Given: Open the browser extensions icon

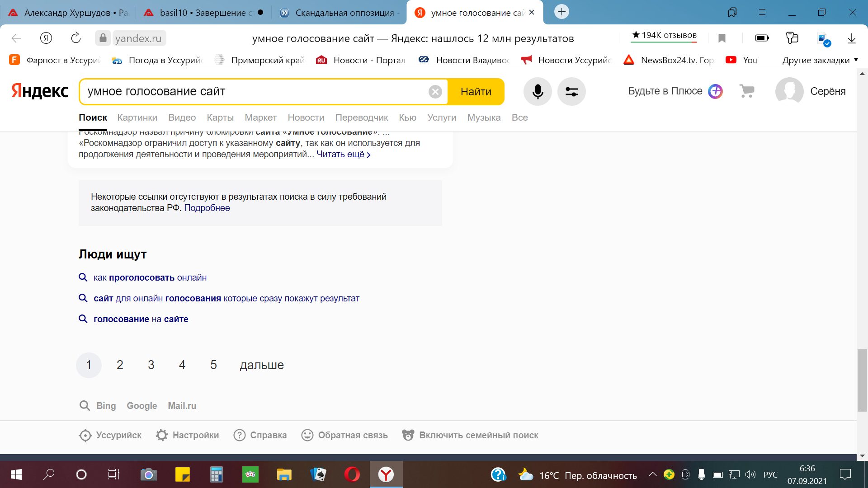Looking at the screenshot, I should click(x=792, y=38).
